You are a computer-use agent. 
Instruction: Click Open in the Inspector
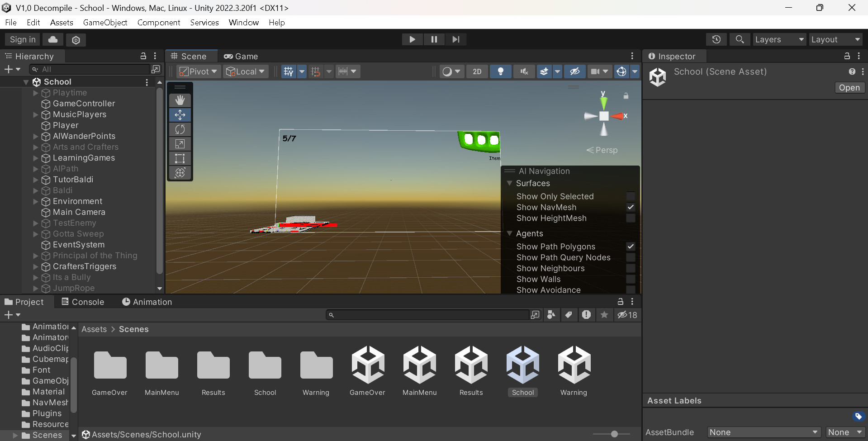[849, 87]
